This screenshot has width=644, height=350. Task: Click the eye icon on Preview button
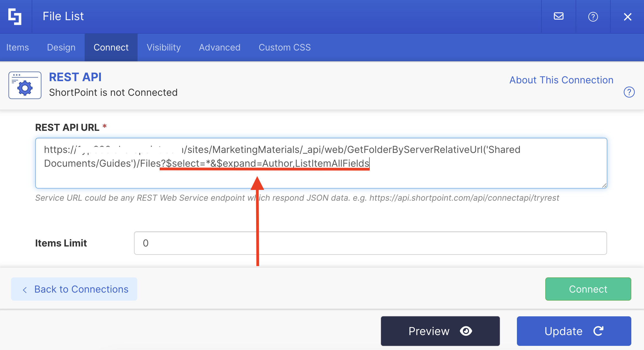[x=466, y=331]
